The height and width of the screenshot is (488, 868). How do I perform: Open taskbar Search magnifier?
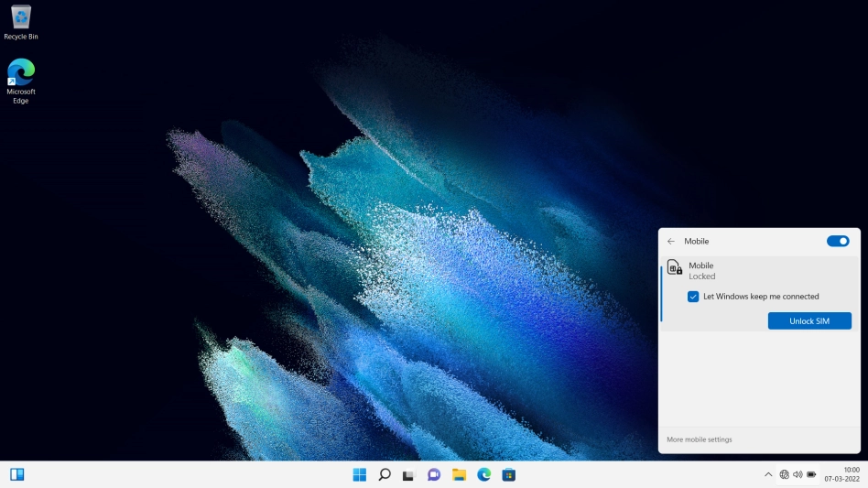[385, 474]
